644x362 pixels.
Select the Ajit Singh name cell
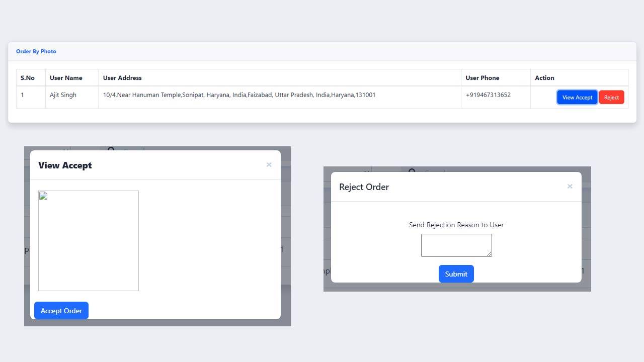point(63,95)
